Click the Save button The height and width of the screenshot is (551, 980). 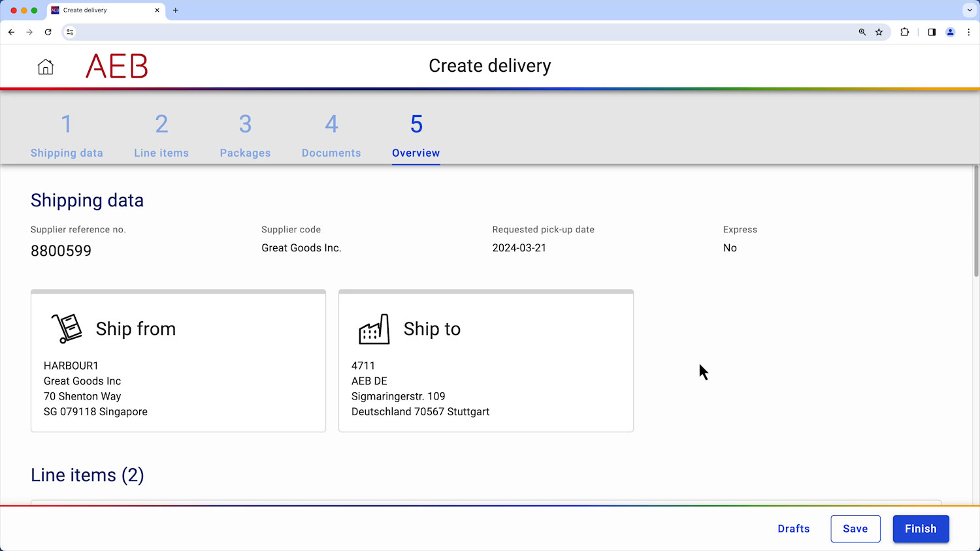coord(855,529)
